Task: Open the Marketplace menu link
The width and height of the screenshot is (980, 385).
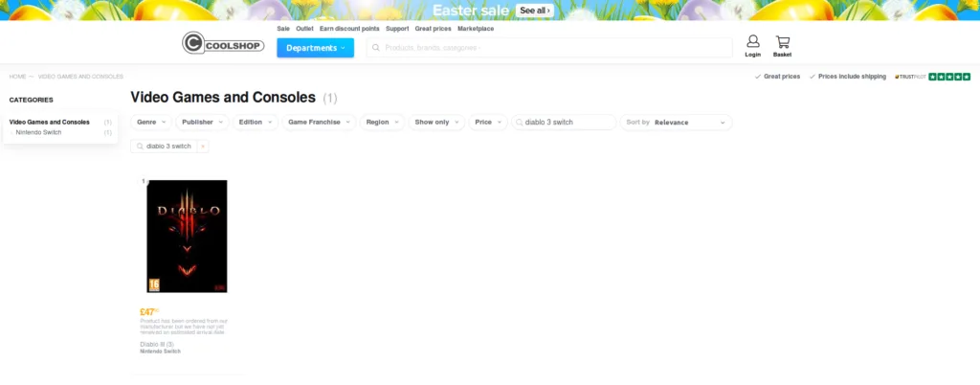Action: point(476,29)
